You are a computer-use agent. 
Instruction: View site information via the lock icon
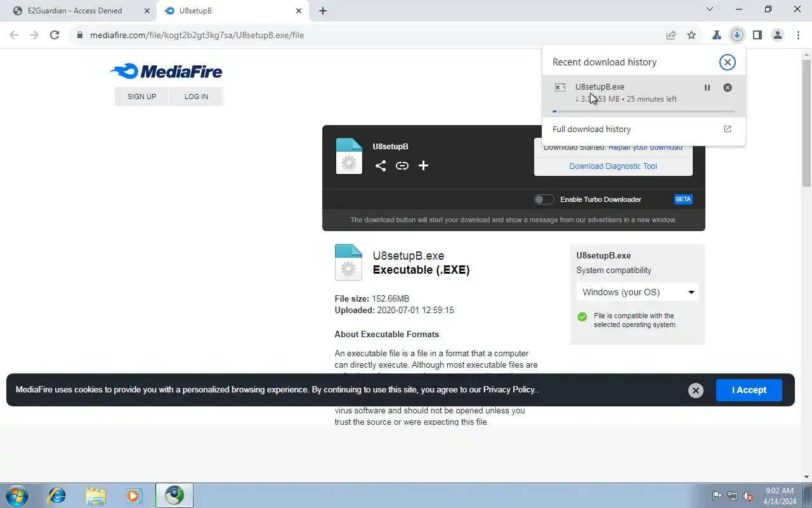coord(80,35)
